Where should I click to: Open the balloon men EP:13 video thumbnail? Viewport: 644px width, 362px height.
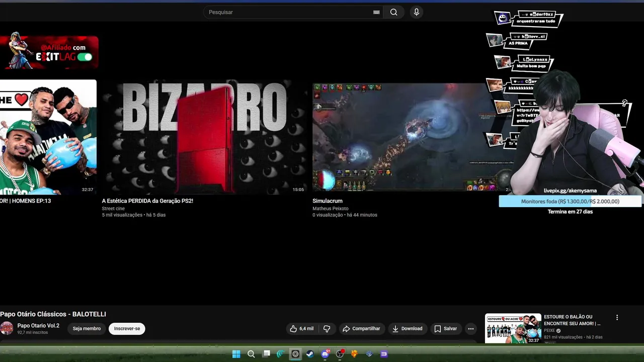point(48,137)
